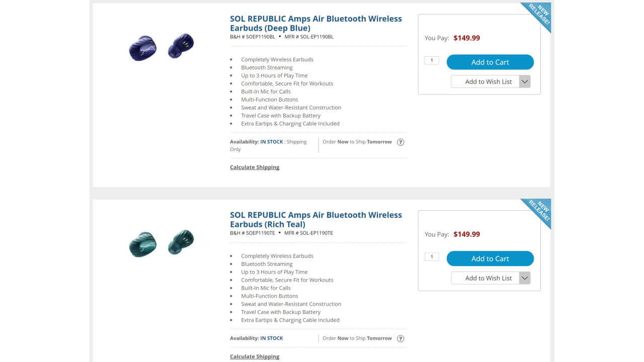The width and height of the screenshot is (644, 362).
Task: Open the SOL REPUBLIC Amps Air Rich Teal title link
Action: [x=315, y=219]
